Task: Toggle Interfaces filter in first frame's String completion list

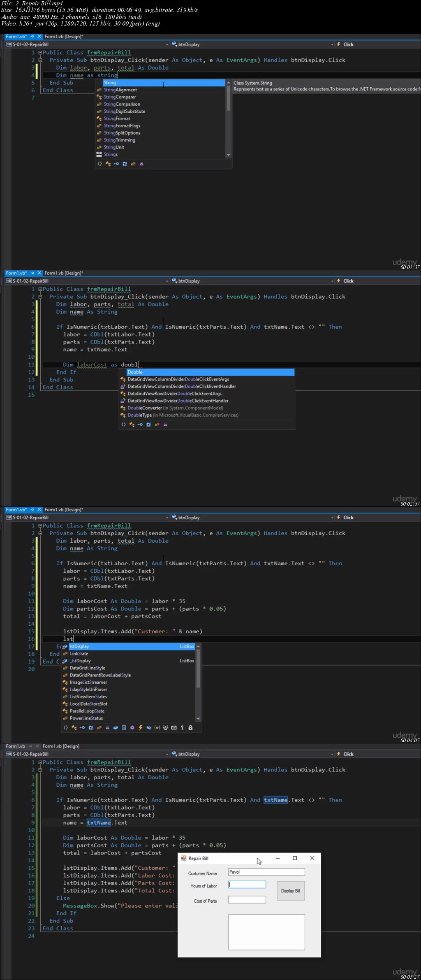Action: (x=116, y=164)
